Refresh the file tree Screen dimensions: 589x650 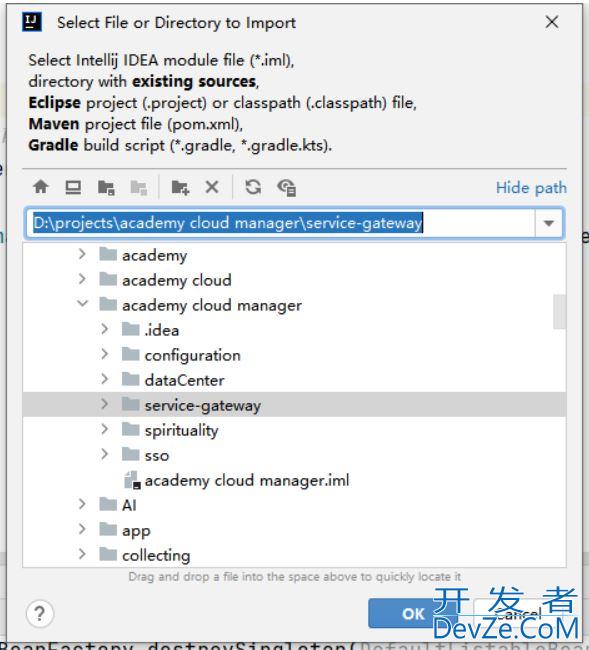point(253,187)
